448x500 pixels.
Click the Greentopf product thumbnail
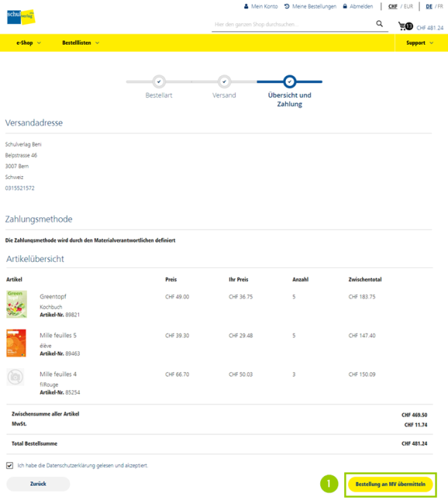16,303
